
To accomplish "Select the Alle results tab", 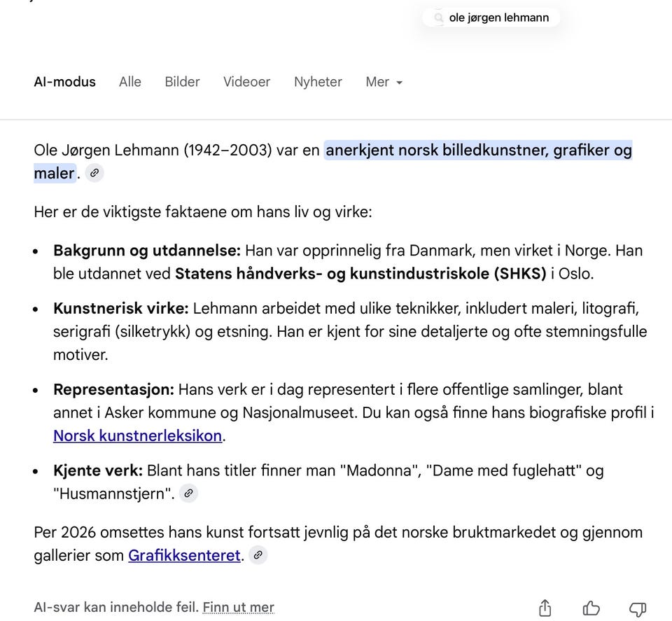I will [x=129, y=82].
